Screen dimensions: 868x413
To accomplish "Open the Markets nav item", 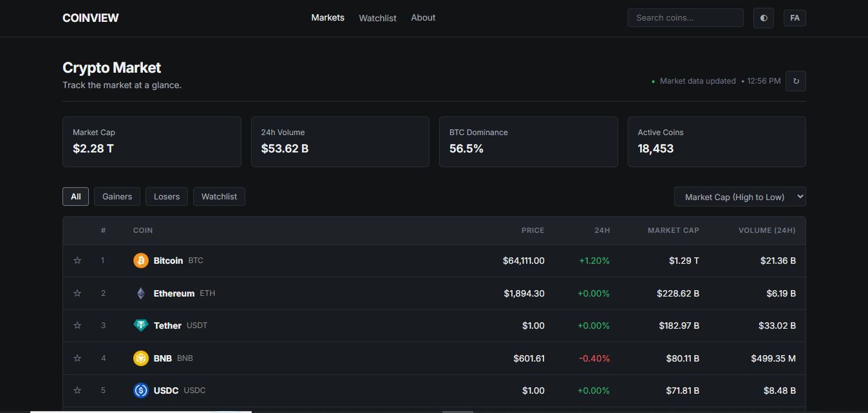I will (x=328, y=17).
